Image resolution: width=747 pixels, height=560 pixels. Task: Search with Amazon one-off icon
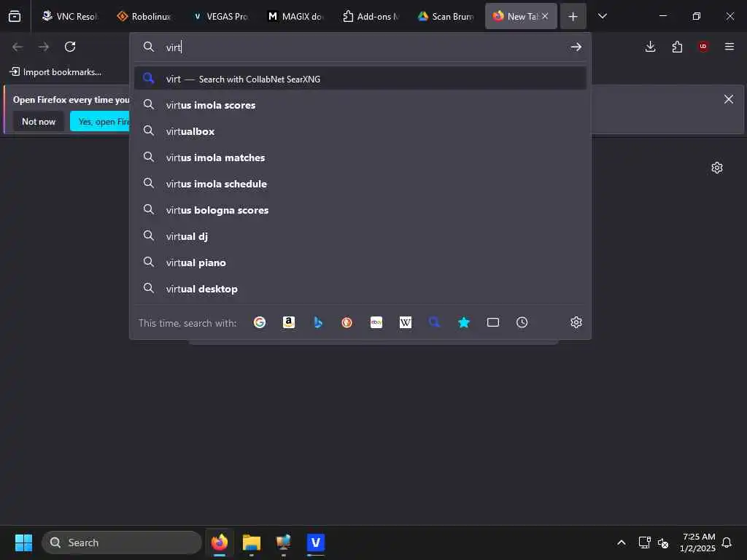(289, 322)
